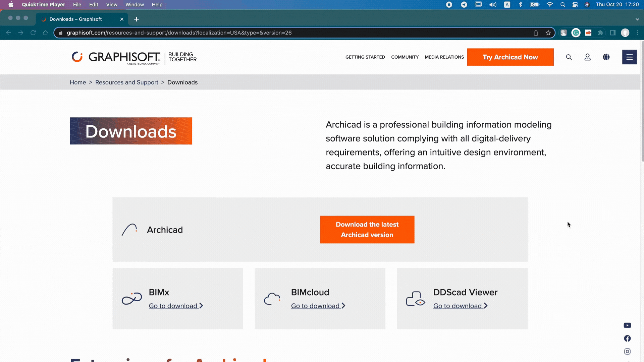Open the YouTube social icon
The width and height of the screenshot is (644, 362).
point(627,325)
